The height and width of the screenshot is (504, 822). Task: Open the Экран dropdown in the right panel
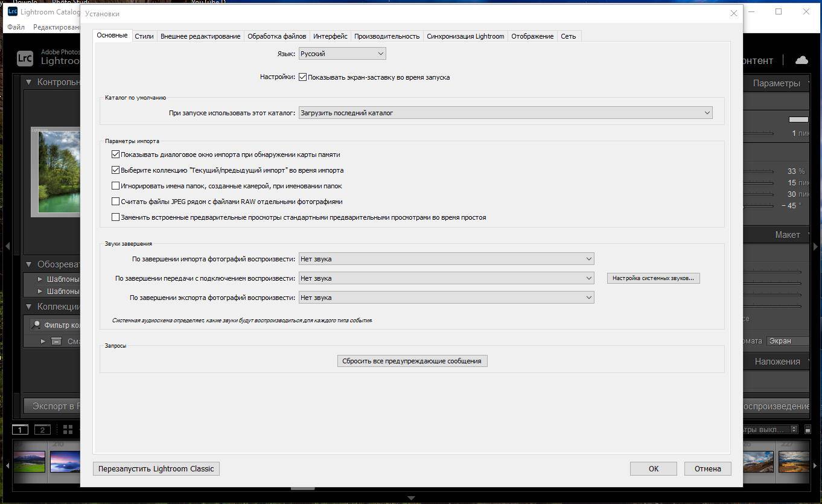coord(788,340)
